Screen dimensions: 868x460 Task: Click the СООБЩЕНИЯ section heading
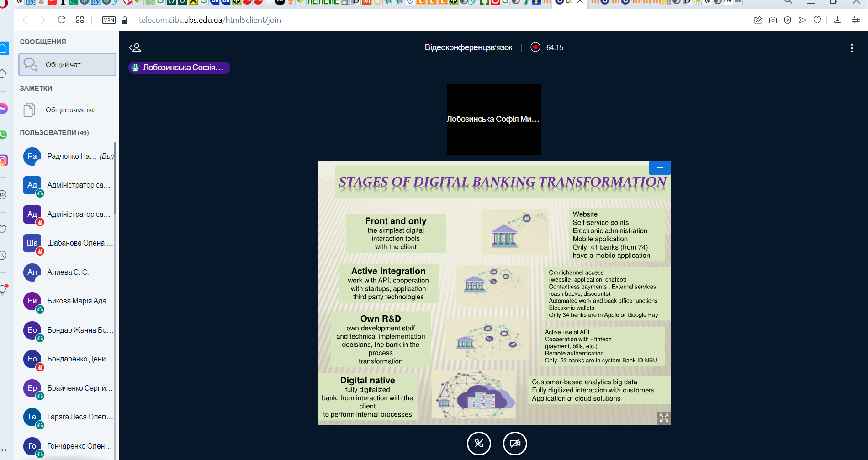pyautogui.click(x=43, y=42)
